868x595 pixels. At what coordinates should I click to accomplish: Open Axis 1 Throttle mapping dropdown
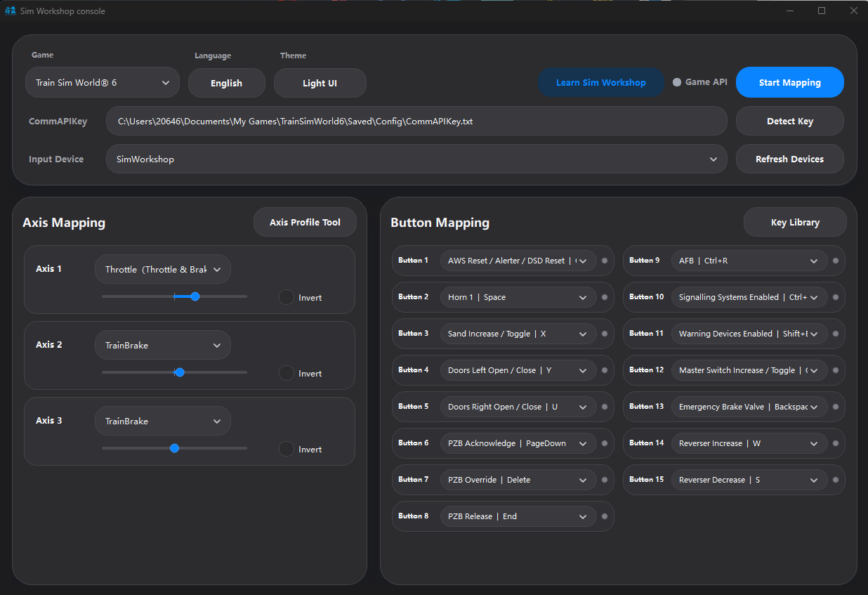point(163,269)
